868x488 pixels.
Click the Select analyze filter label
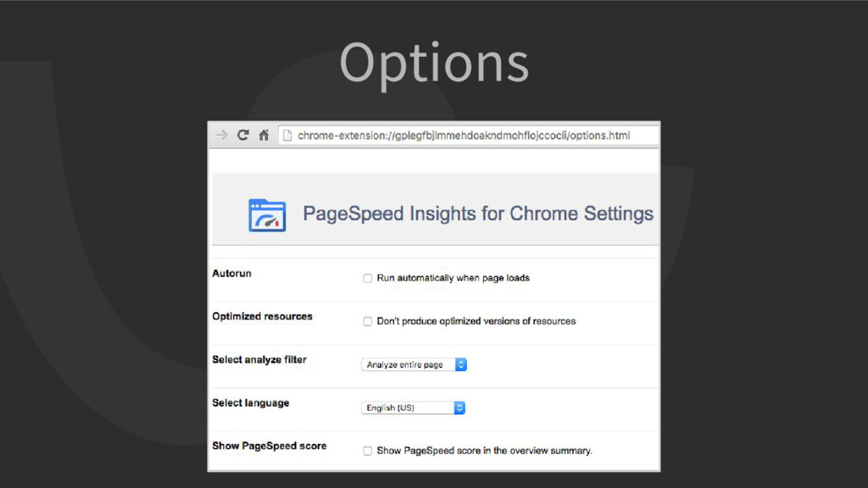point(259,359)
